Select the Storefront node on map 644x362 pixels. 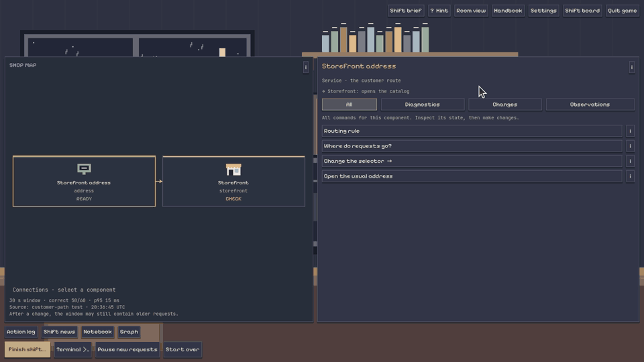coord(233,182)
